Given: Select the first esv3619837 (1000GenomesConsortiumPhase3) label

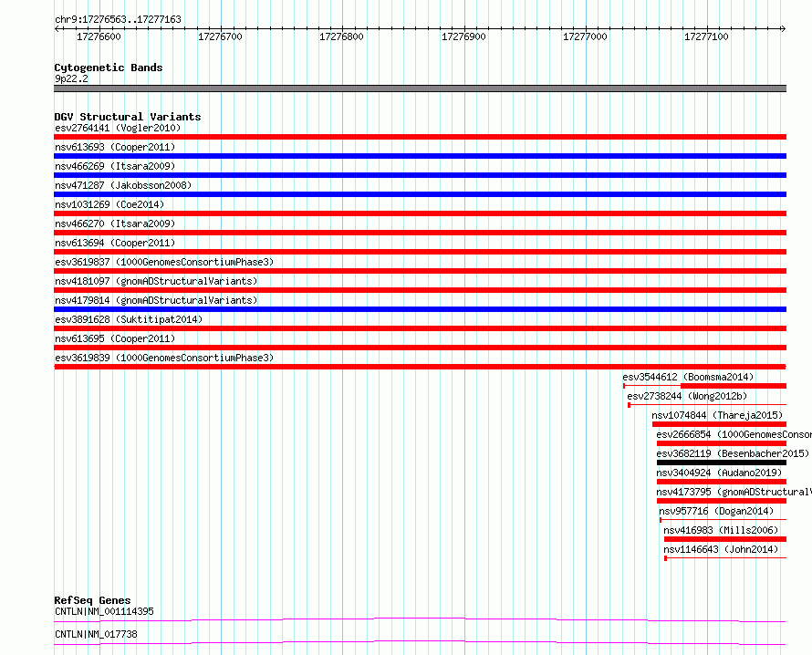Looking at the screenshot, I should click(164, 262).
